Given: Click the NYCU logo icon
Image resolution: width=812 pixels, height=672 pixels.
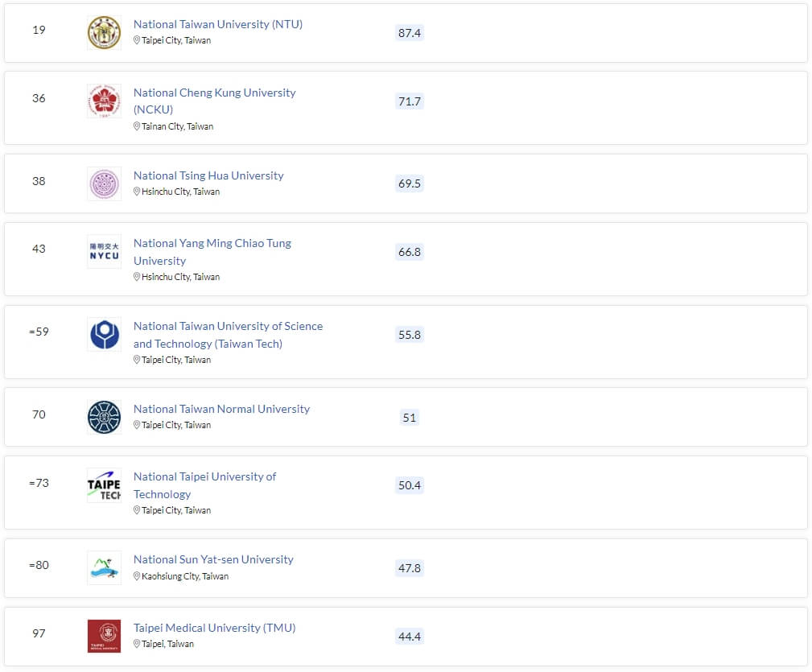Looking at the screenshot, I should [104, 252].
